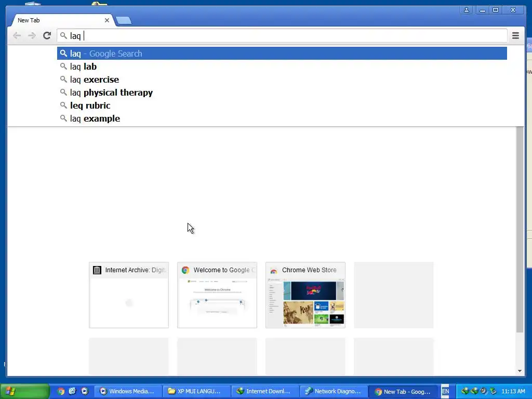Open the Windows Start button

click(x=25, y=391)
